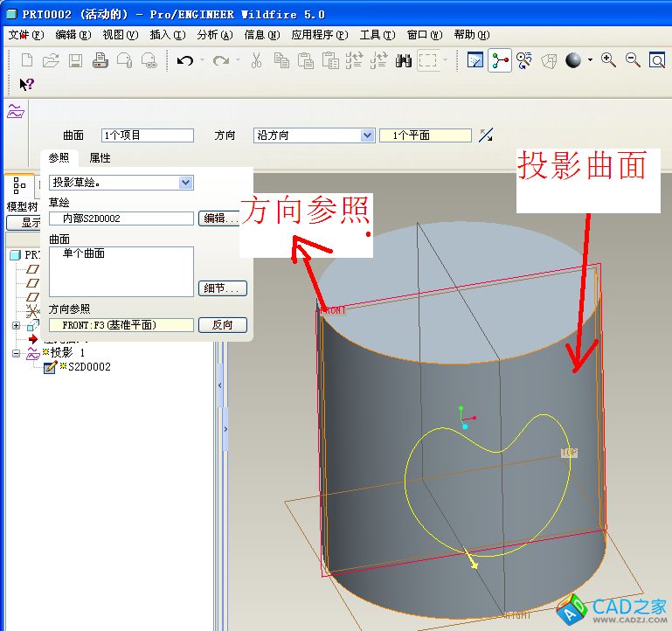Select 单个曲面 in the surface list
Image resolution: width=672 pixels, height=631 pixels.
[x=84, y=253]
